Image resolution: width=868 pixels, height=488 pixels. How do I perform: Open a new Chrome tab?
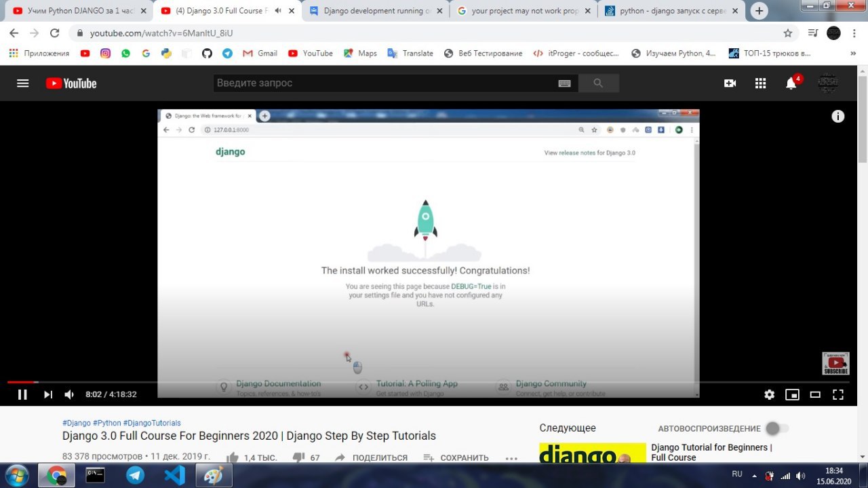[x=759, y=11]
